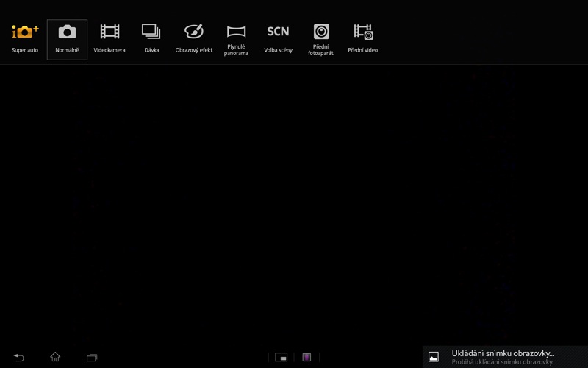Switch to Přední fotoaparát
Screen dimensions: 588x368
pyautogui.click(x=320, y=40)
